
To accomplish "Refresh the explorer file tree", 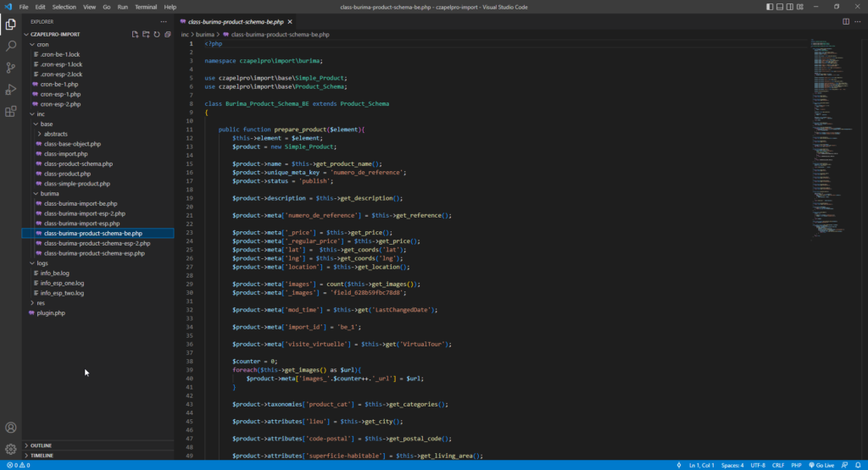I will (x=157, y=34).
